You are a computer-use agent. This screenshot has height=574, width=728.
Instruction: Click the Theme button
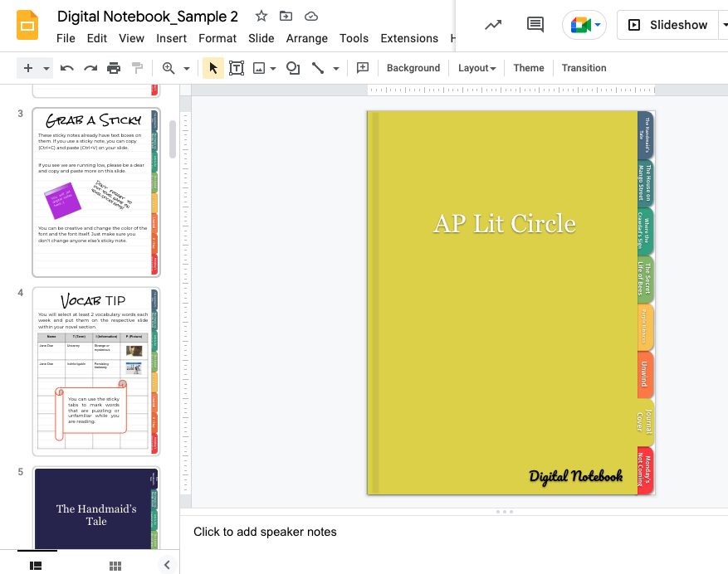[x=528, y=68]
